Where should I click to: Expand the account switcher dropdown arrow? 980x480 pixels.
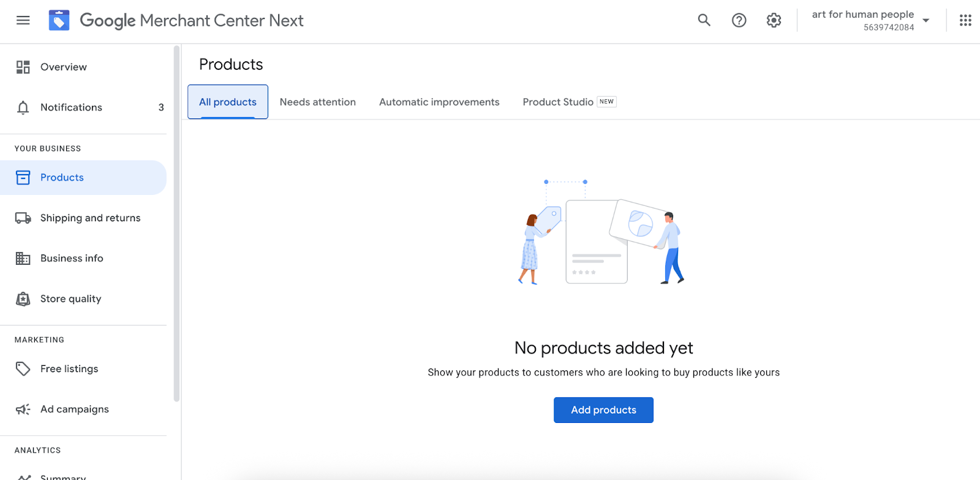coord(926,20)
